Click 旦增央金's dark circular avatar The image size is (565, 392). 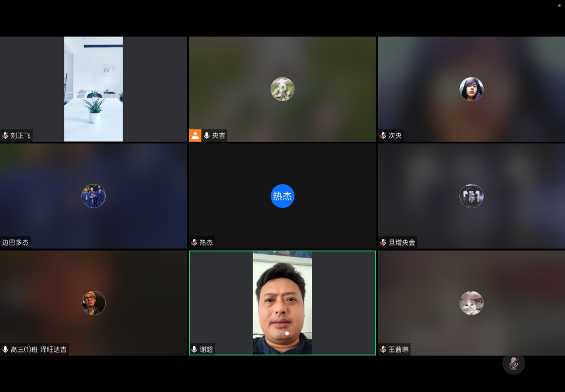point(471,196)
